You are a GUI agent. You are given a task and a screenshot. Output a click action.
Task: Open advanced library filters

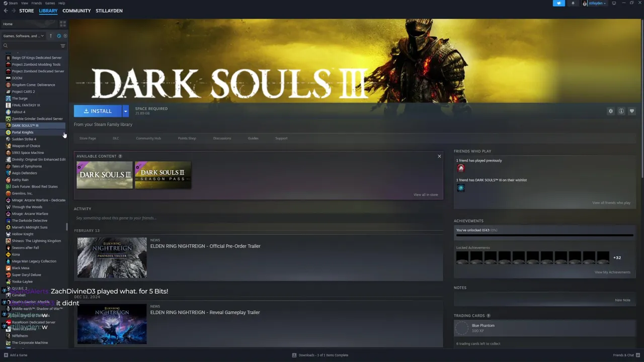tap(63, 46)
